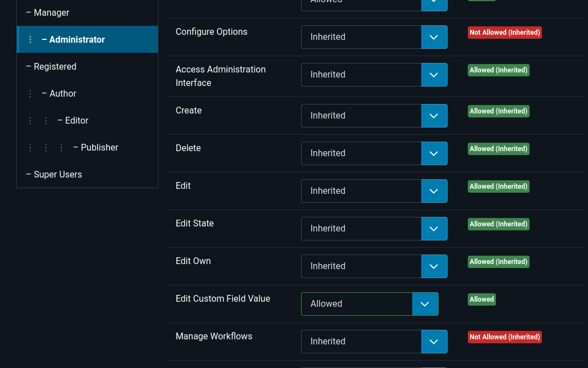
Task: Open the Create permission dropdown
Action: 374,116
